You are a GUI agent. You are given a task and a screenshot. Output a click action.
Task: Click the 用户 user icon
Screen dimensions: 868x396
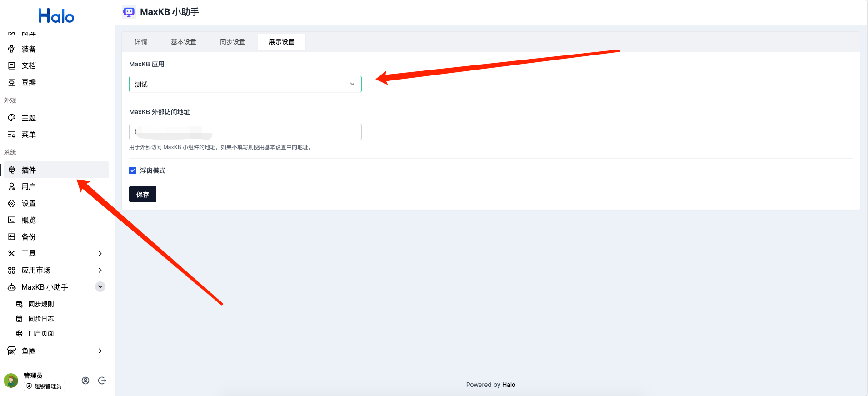pos(12,186)
